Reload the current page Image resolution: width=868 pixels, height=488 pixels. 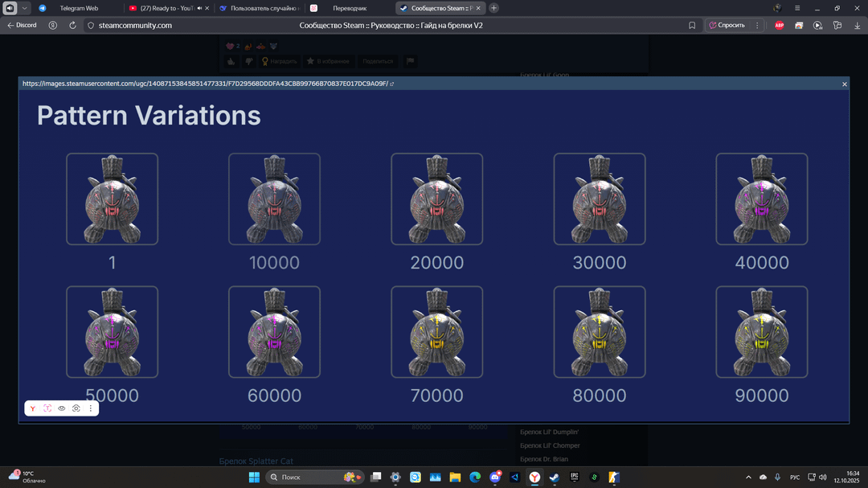[x=72, y=26]
